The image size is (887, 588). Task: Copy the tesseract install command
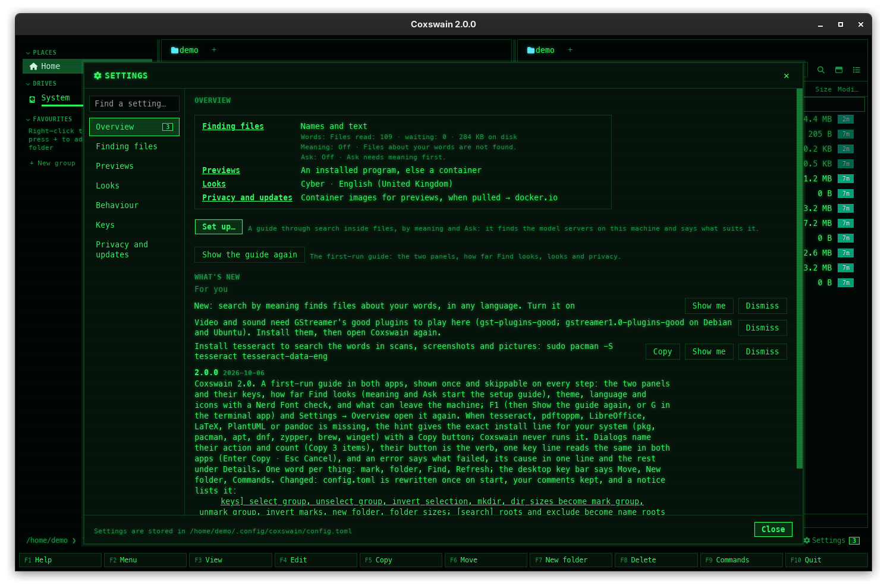(x=662, y=351)
